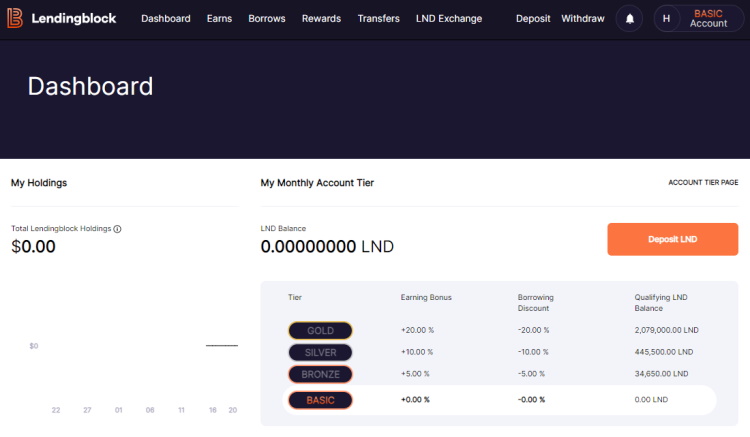Go to the Earns section
Viewport: 750px width, 437px height.
click(219, 19)
